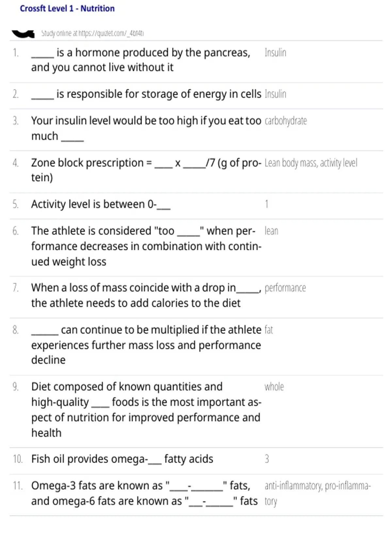Select 'Insulin' answer for energy storage question
The width and height of the screenshot is (392, 556).
point(275,94)
